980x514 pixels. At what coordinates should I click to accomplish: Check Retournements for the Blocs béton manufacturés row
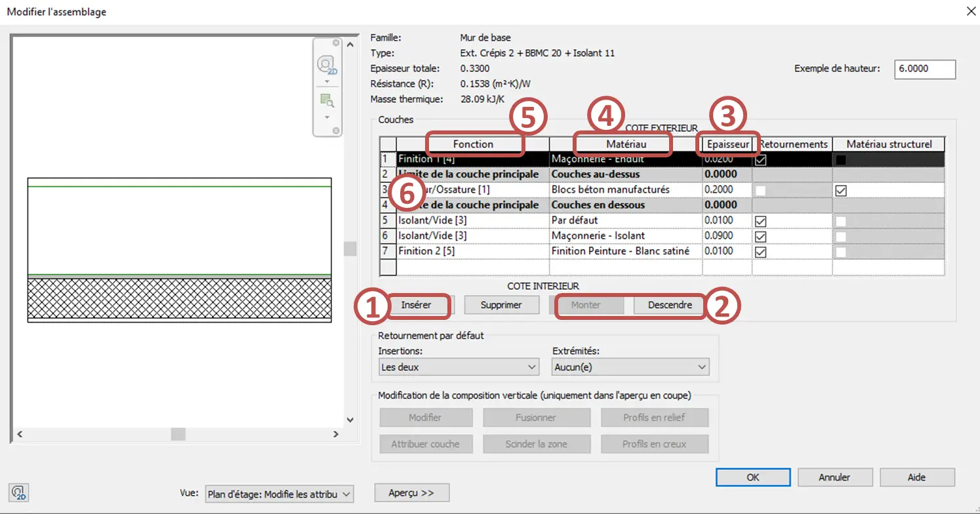point(761,190)
